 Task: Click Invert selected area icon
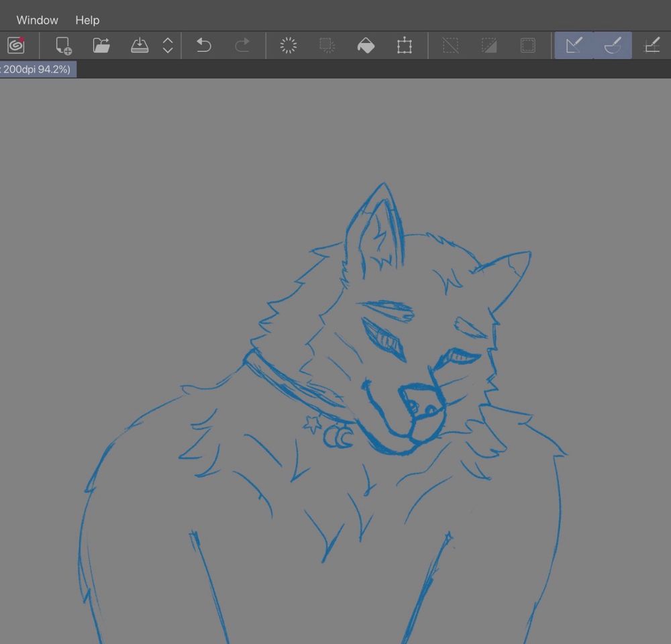pos(489,46)
